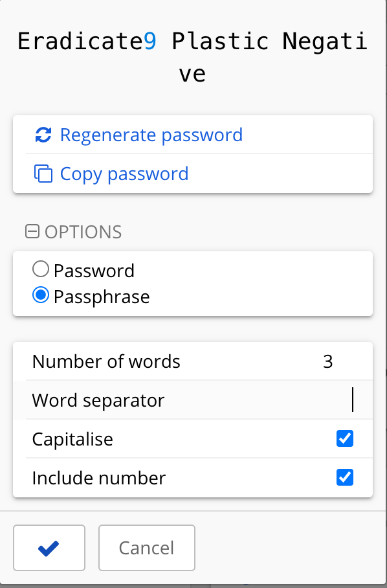The height and width of the screenshot is (588, 387).
Task: Select the generated passphrase title text
Action: 193,55
